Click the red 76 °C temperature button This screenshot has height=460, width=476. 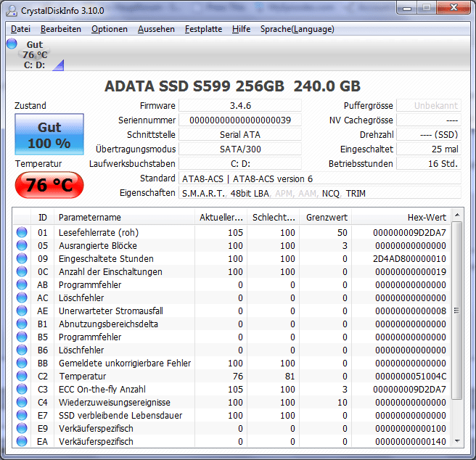pyautogui.click(x=49, y=185)
